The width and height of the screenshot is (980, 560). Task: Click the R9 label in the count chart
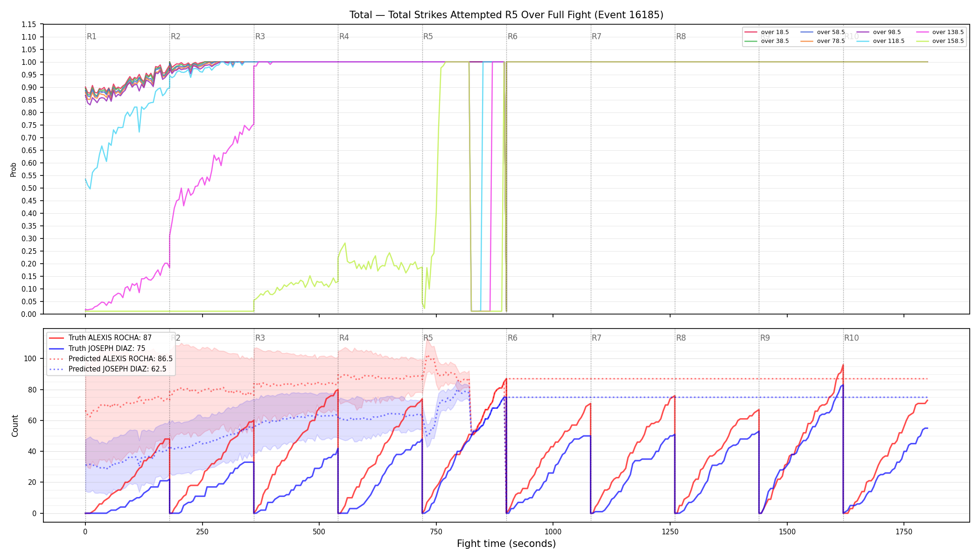(x=765, y=338)
